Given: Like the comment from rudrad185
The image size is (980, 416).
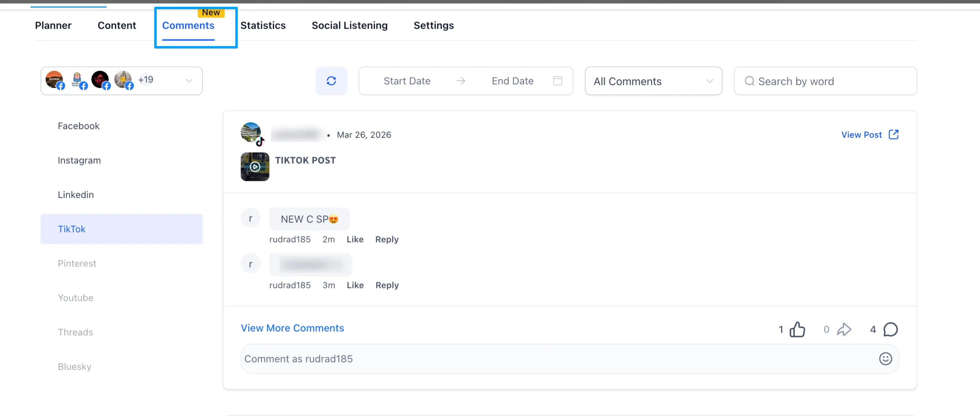Looking at the screenshot, I should [355, 239].
